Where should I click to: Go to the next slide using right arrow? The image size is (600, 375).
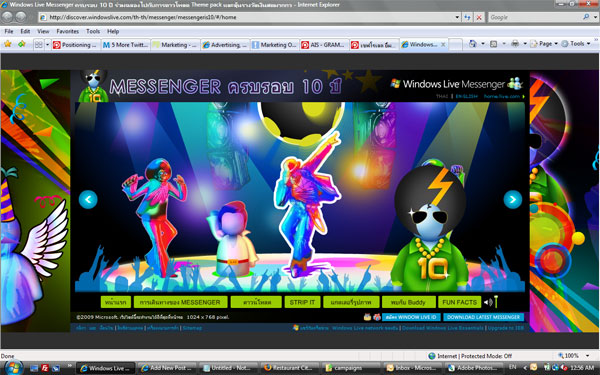click(x=513, y=199)
